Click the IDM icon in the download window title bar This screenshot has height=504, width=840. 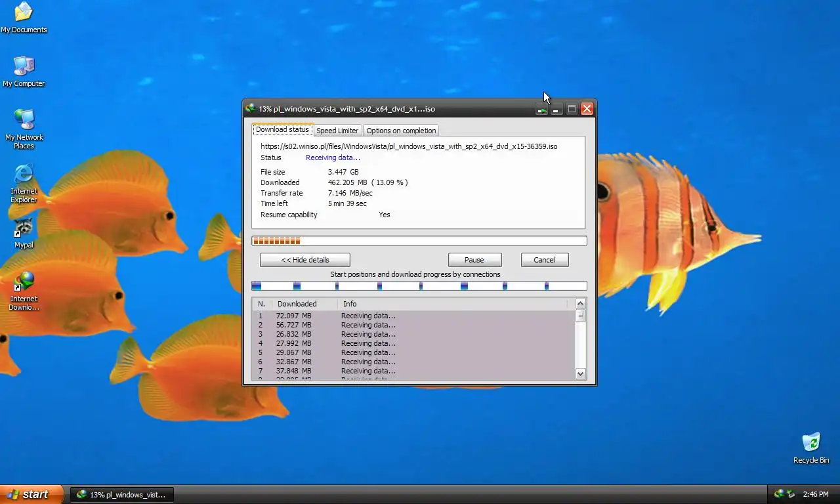pos(250,108)
